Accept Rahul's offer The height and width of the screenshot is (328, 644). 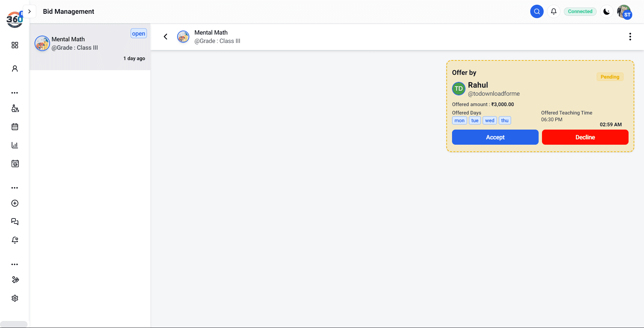click(495, 137)
